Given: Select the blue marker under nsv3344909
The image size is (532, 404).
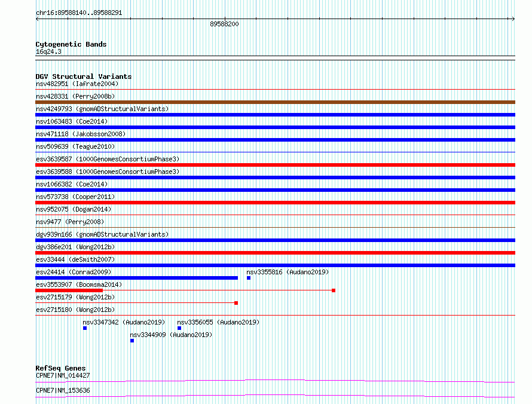Looking at the screenshot, I should (132, 341).
